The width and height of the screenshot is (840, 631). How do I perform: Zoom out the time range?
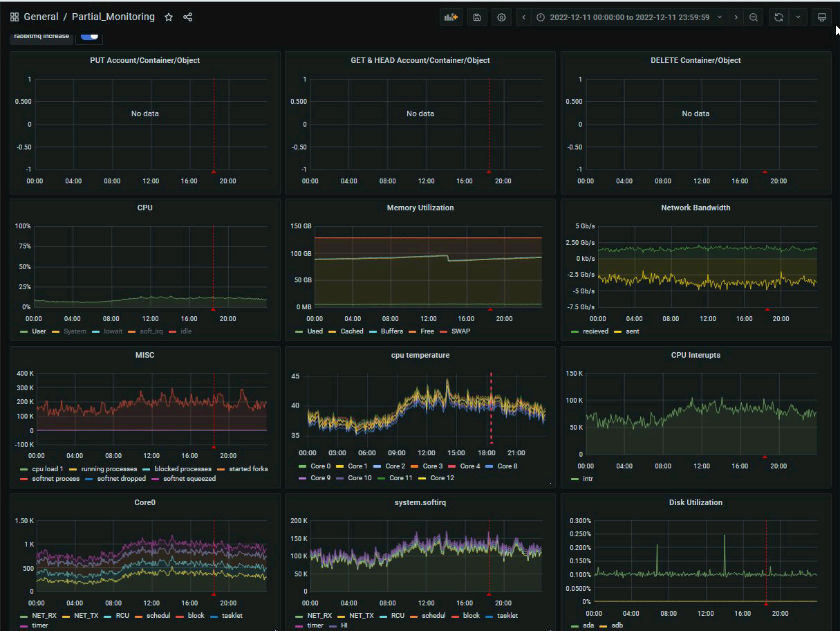[754, 17]
